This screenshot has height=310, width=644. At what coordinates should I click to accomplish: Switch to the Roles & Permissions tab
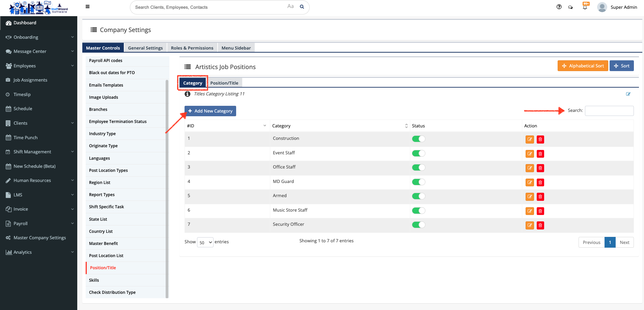click(x=192, y=48)
